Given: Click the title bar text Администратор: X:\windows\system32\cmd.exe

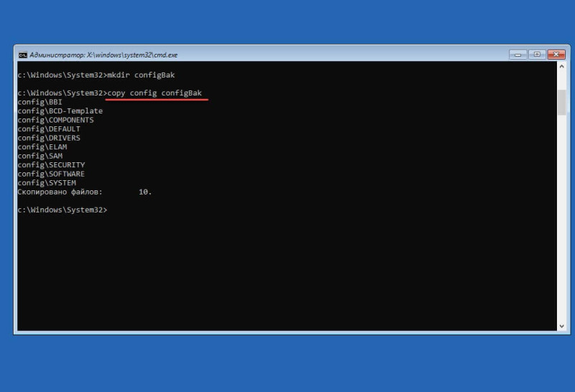Looking at the screenshot, I should [x=103, y=55].
